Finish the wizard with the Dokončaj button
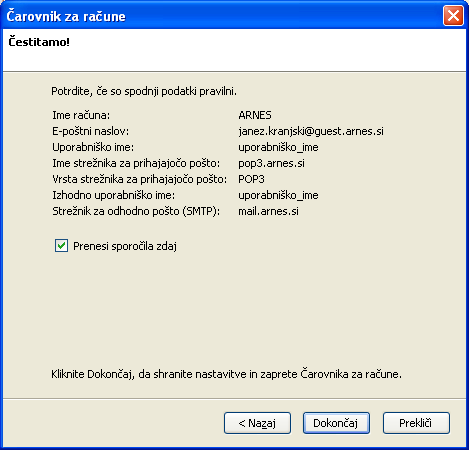 pos(336,423)
